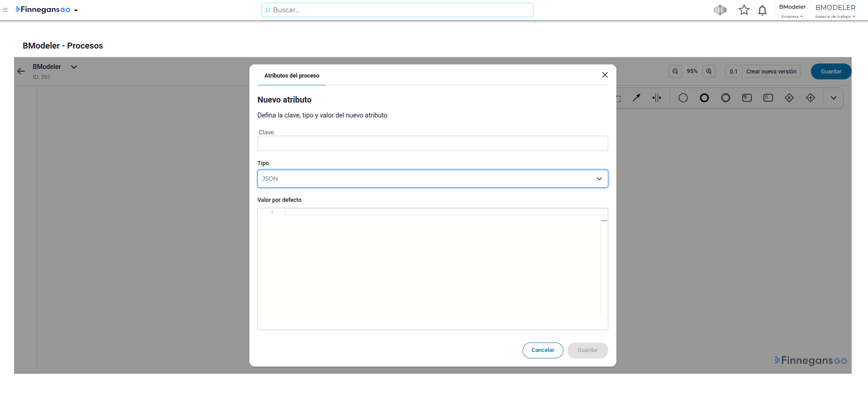This screenshot has height=411, width=868.
Task: Zoom in the process canvas
Action: tap(709, 71)
